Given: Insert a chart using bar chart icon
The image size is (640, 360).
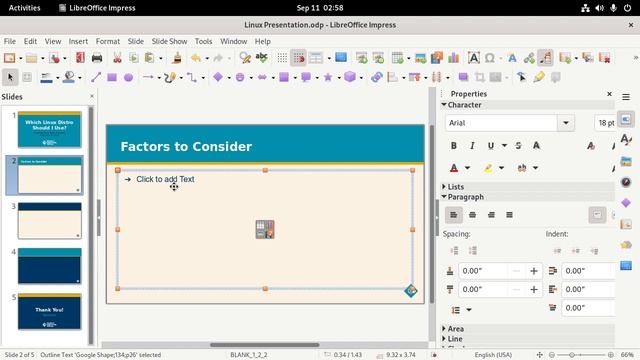Looking at the screenshot, I should click(453, 58).
